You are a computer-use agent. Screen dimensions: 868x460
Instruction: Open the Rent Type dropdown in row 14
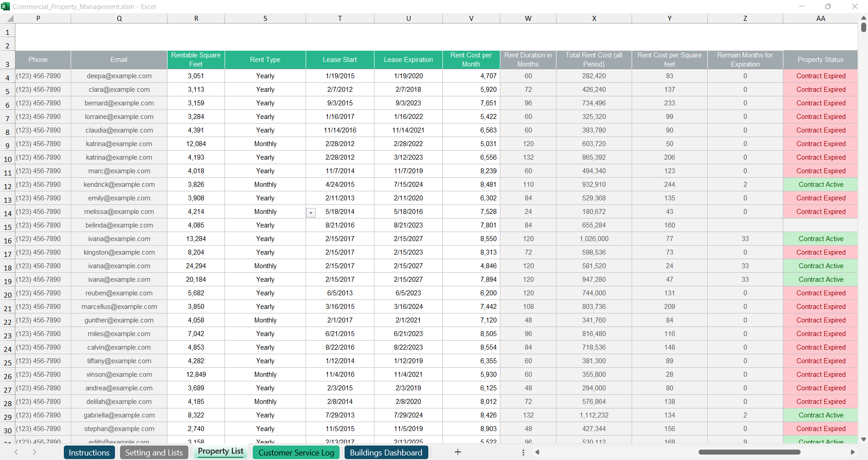tap(311, 213)
